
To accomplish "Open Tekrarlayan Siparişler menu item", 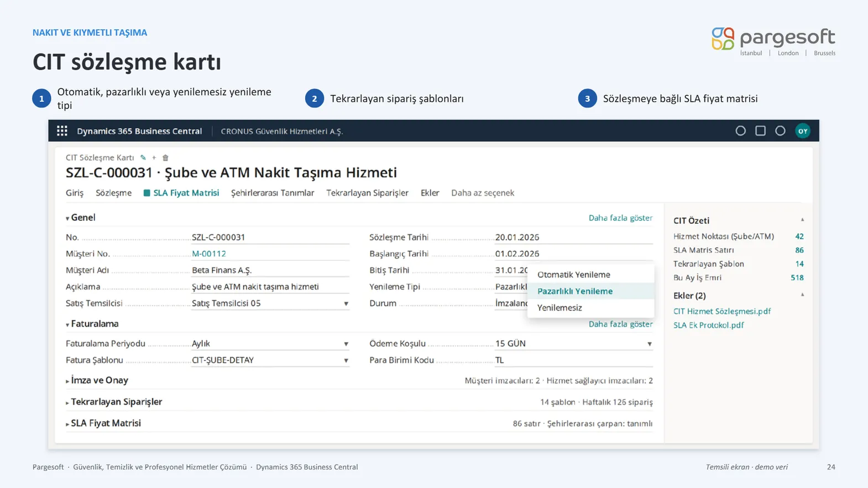I will [x=367, y=193].
